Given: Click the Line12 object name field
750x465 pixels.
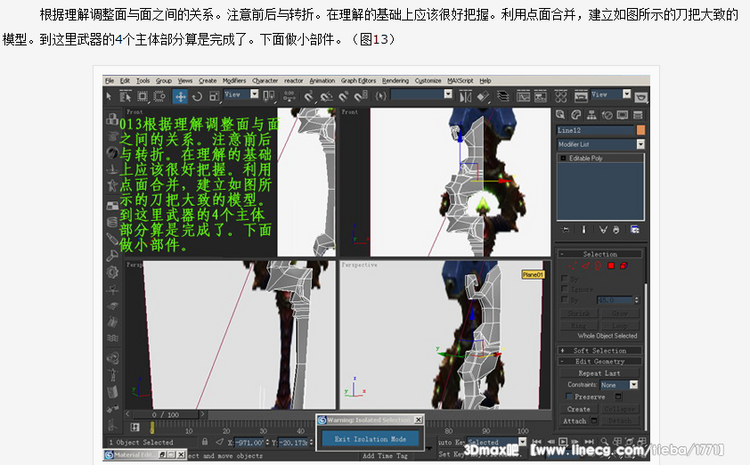Looking at the screenshot, I should coord(596,130).
